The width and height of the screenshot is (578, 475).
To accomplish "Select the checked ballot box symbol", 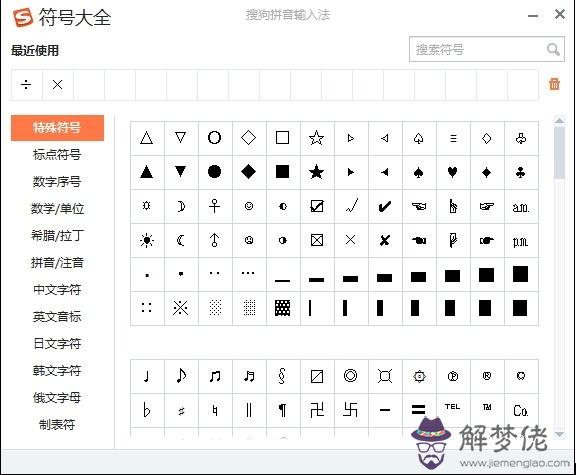I will [x=316, y=206].
